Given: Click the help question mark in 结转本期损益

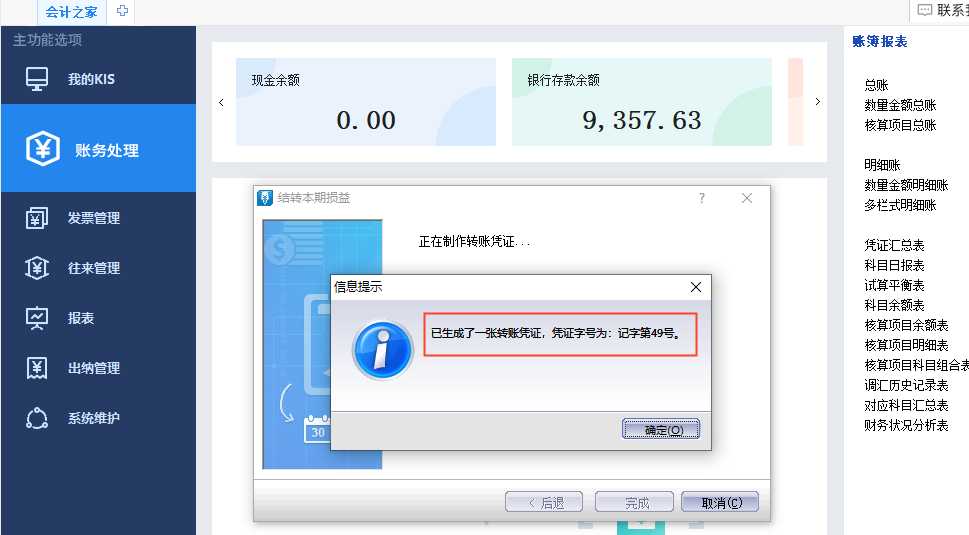Looking at the screenshot, I should 701,198.
